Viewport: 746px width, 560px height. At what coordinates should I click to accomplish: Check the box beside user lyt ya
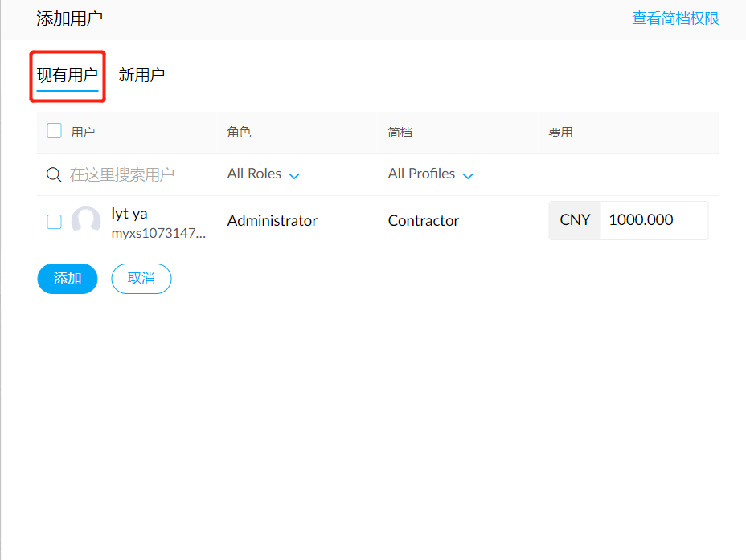click(x=55, y=222)
